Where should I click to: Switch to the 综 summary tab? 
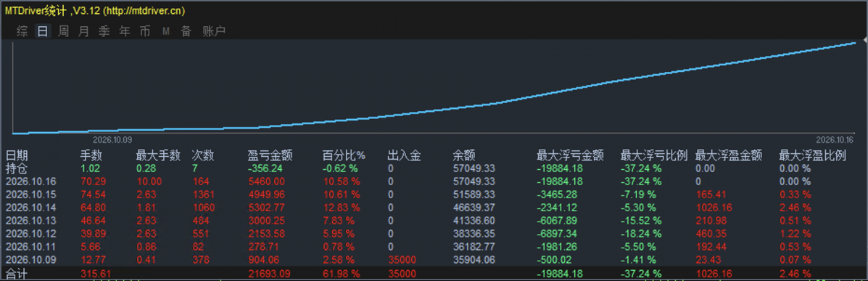(x=22, y=32)
